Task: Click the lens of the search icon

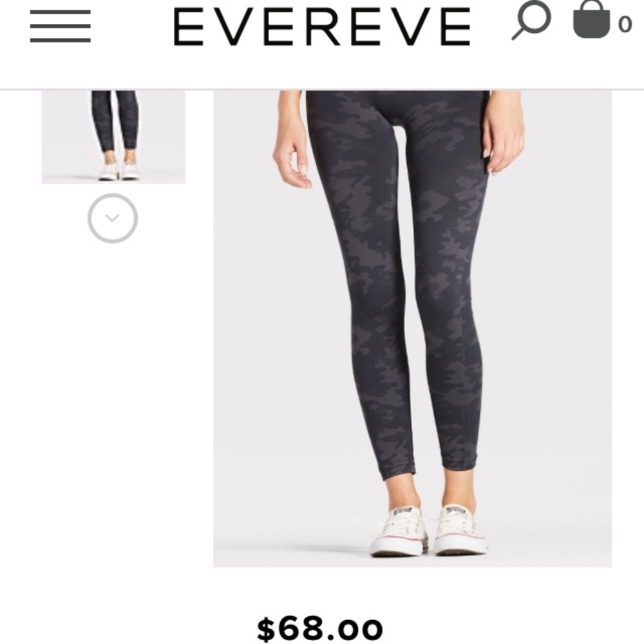Action: pos(536,17)
